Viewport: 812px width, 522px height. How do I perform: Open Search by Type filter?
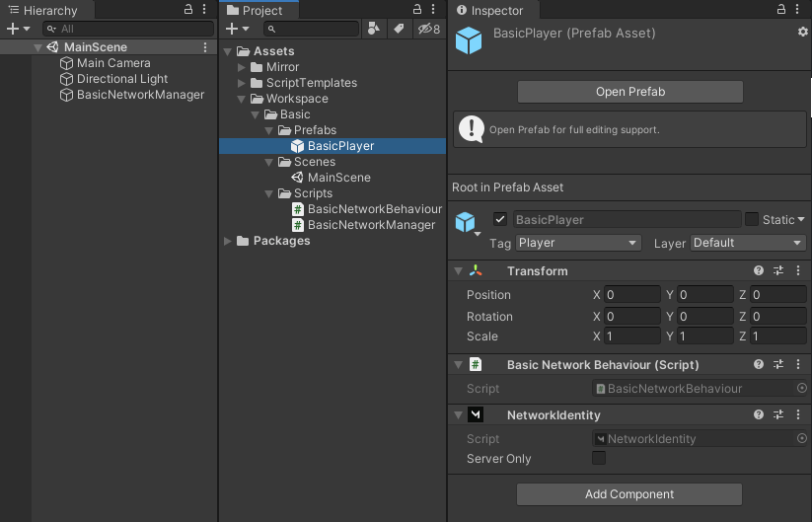point(373,29)
